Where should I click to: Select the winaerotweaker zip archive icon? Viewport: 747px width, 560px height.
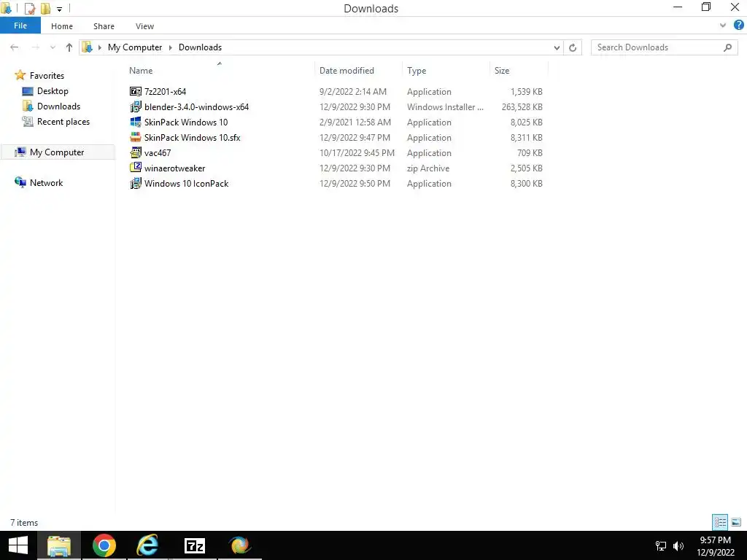point(136,168)
